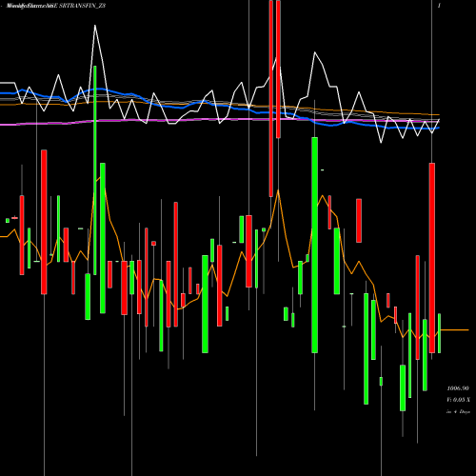
Task: Click the 1006.90 price value label
Action: click(458, 388)
